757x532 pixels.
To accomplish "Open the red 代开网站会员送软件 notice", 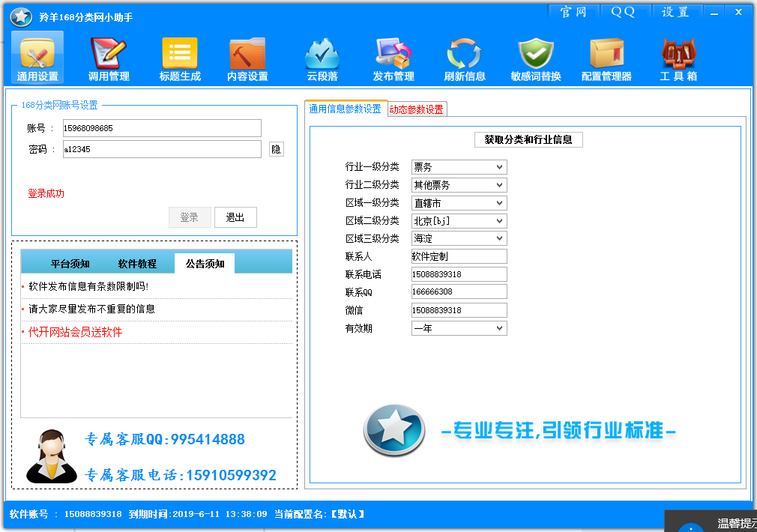I will tap(75, 332).
